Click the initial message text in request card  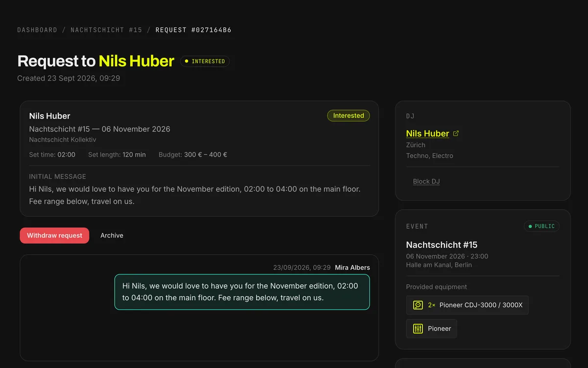click(x=195, y=195)
